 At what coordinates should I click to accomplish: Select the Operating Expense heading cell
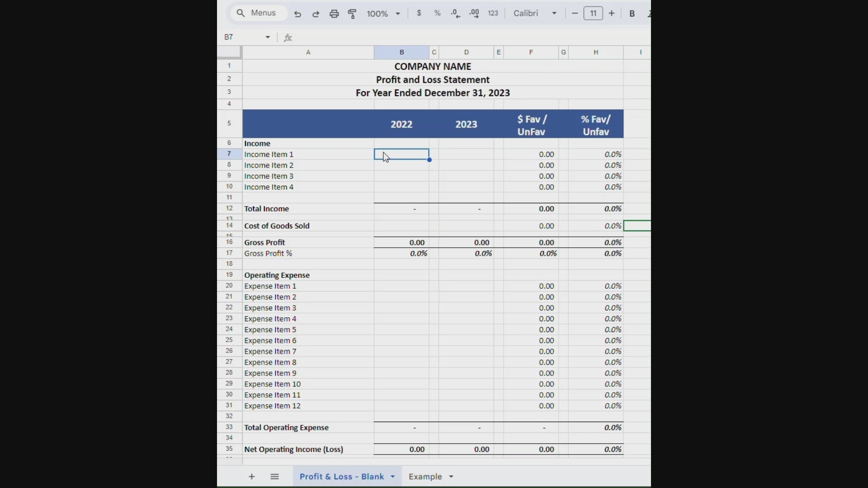point(308,275)
